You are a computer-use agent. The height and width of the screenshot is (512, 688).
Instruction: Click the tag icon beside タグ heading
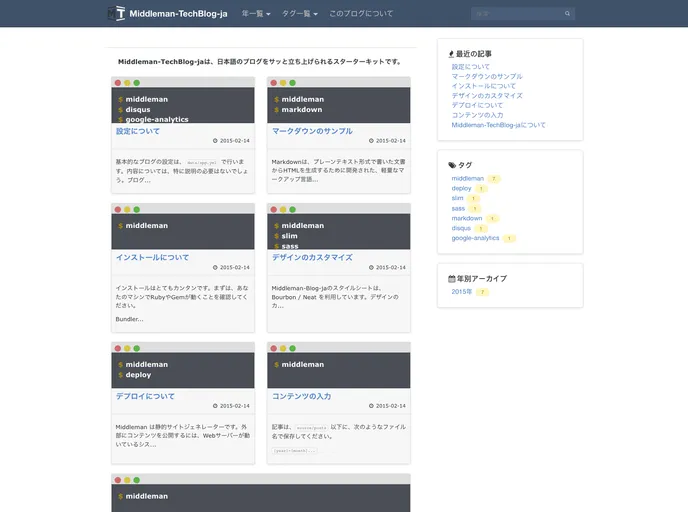452,165
